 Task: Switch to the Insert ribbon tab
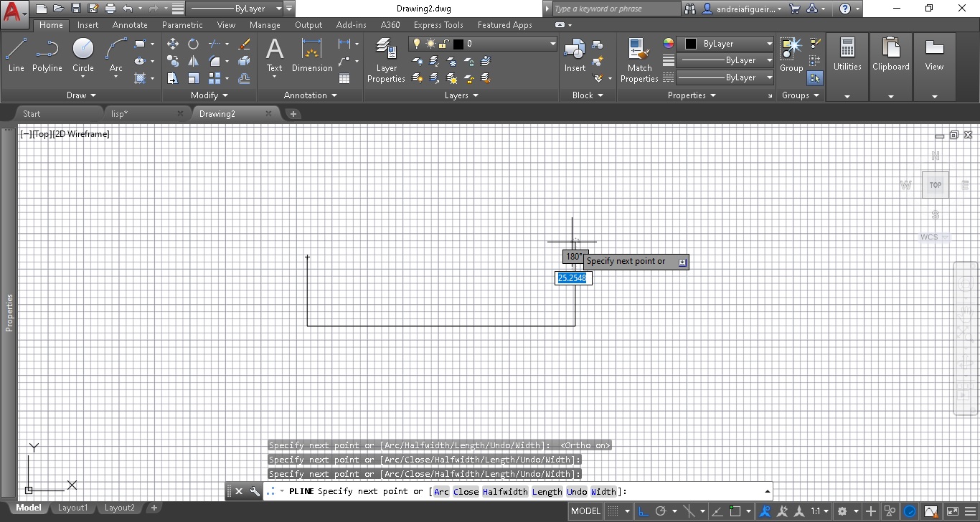tap(88, 25)
